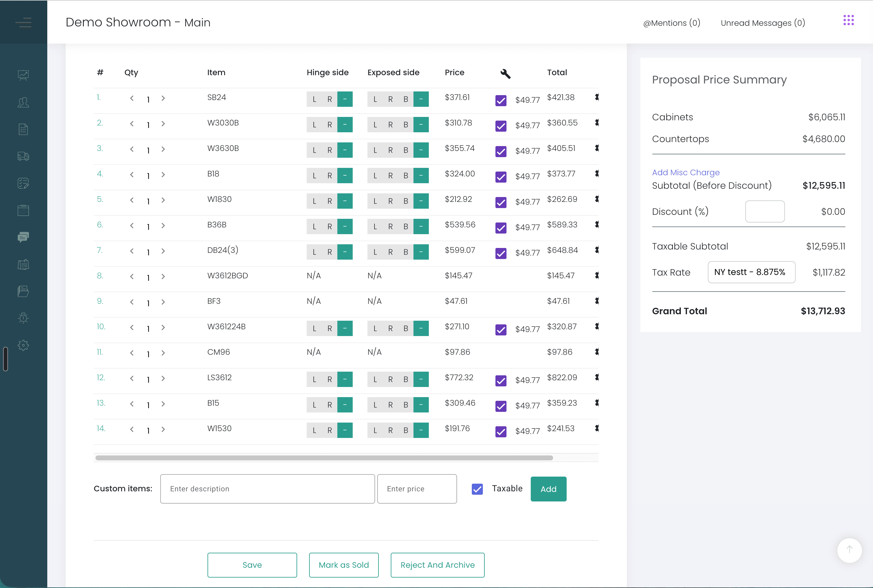This screenshot has height=588, width=873.
Task: Click the Add Misc Charge link
Action: click(685, 172)
